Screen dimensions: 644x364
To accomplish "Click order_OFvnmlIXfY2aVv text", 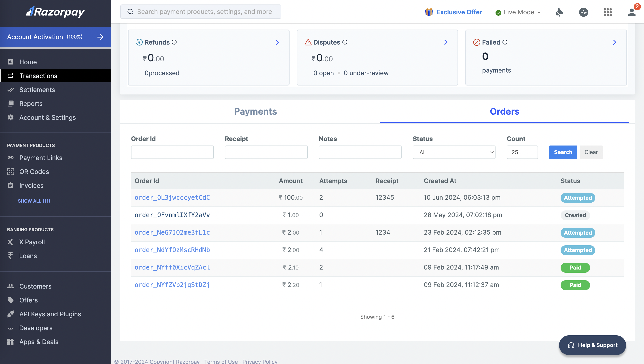I will pyautogui.click(x=172, y=215).
